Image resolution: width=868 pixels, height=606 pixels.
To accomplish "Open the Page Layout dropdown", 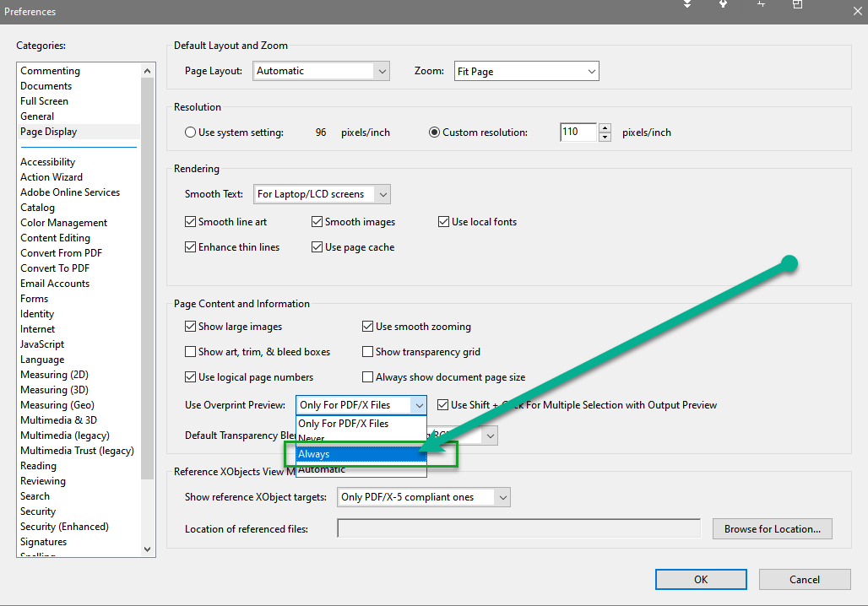I will pos(382,72).
